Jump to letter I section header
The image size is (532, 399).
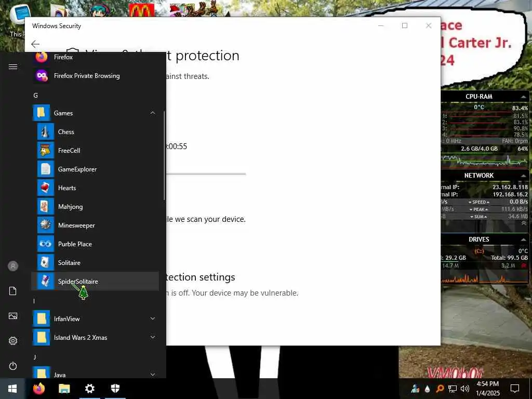tap(34, 301)
